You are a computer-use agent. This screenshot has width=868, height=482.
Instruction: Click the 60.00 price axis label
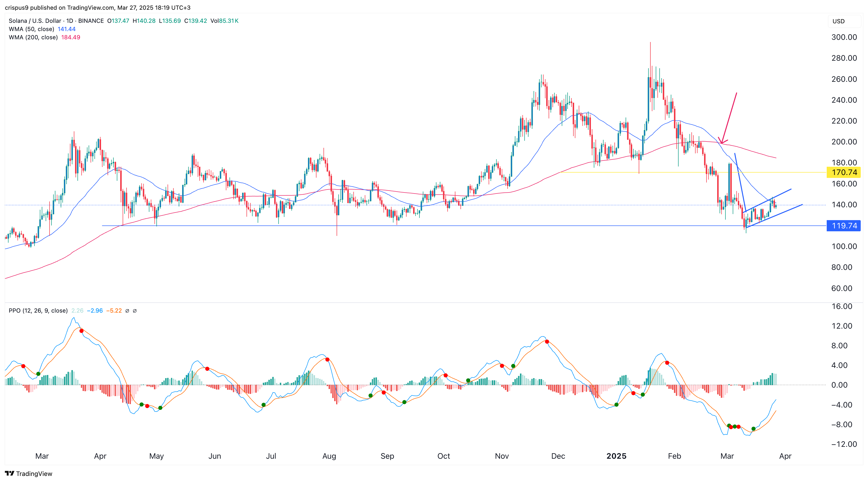[842, 288]
